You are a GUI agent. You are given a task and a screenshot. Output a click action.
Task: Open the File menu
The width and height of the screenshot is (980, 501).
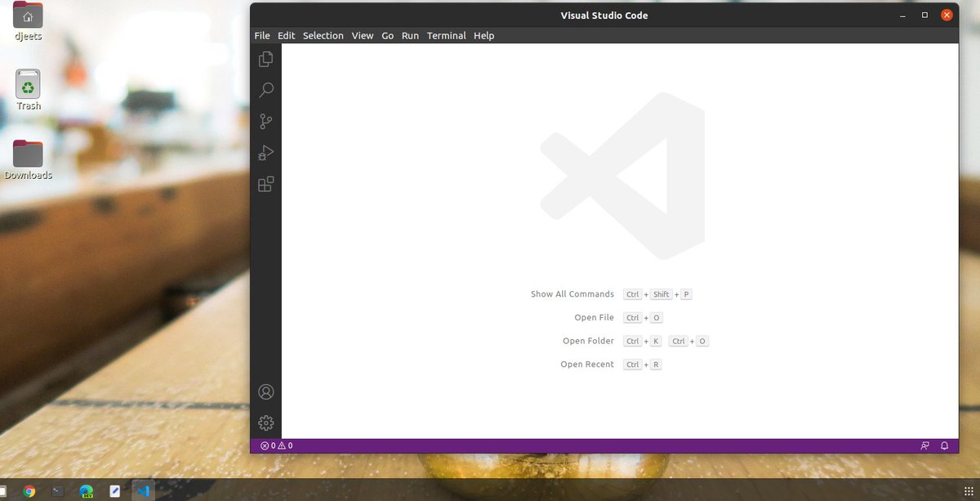click(262, 36)
